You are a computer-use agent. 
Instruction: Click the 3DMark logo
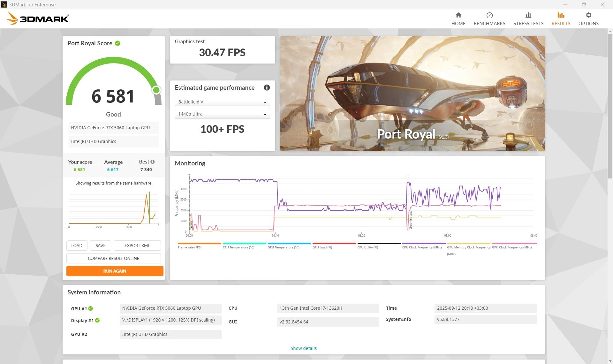point(38,18)
